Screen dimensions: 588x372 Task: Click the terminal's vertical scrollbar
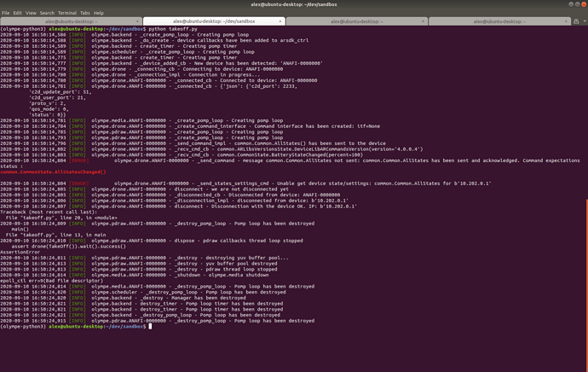pos(586,285)
